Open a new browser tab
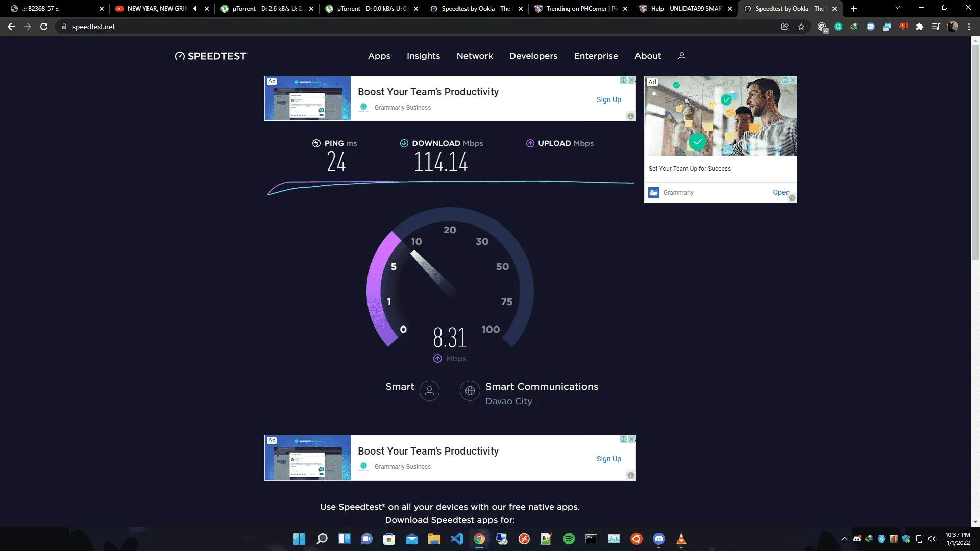Image resolution: width=980 pixels, height=551 pixels. [x=854, y=9]
